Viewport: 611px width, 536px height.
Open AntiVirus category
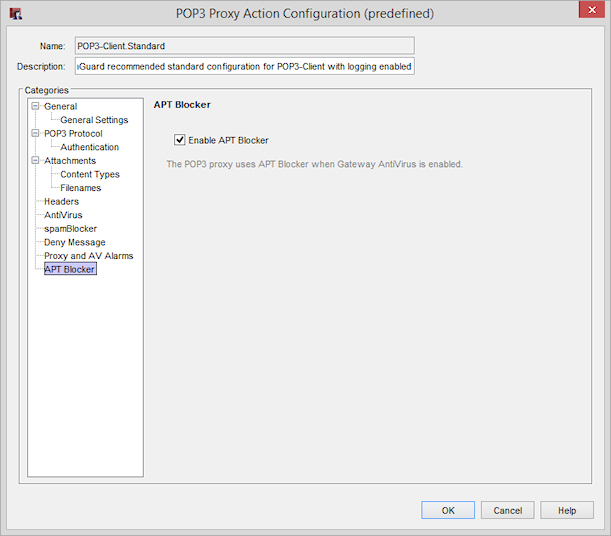63,215
